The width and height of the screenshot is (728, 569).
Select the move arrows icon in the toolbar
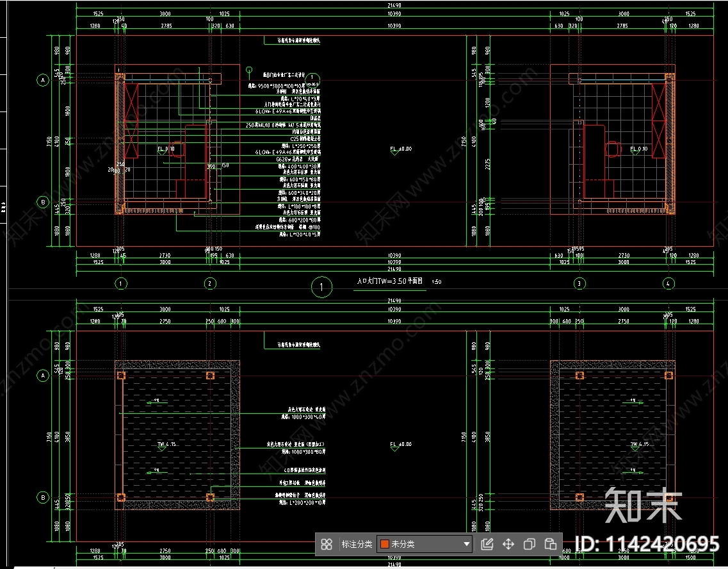(x=508, y=544)
